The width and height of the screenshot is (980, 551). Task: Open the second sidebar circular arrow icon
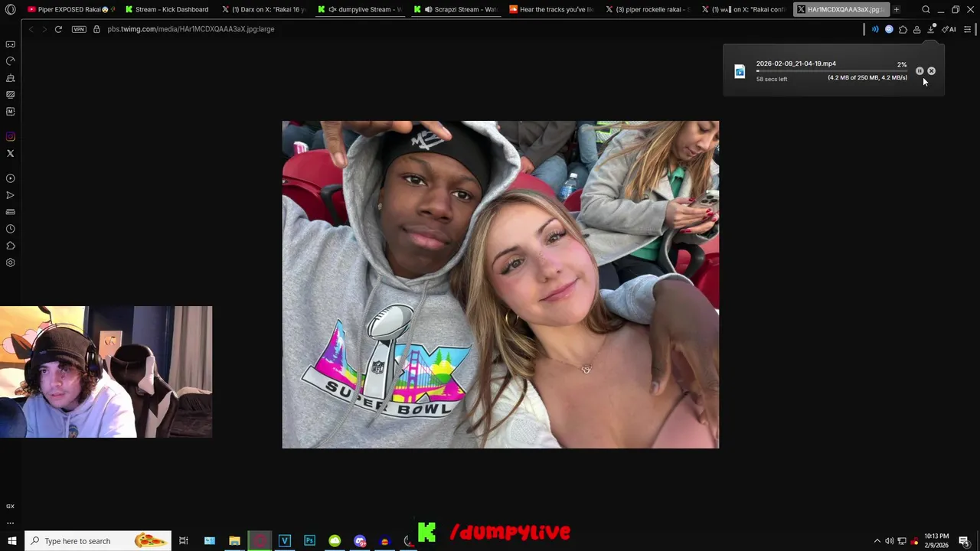click(x=10, y=60)
